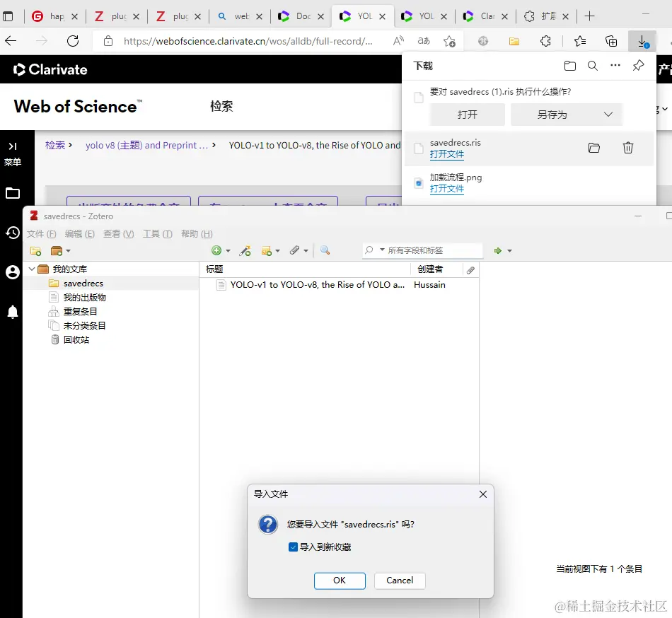The height and width of the screenshot is (618, 672).
Task: Select savedrecs collection in Zotero
Action: 83,283
